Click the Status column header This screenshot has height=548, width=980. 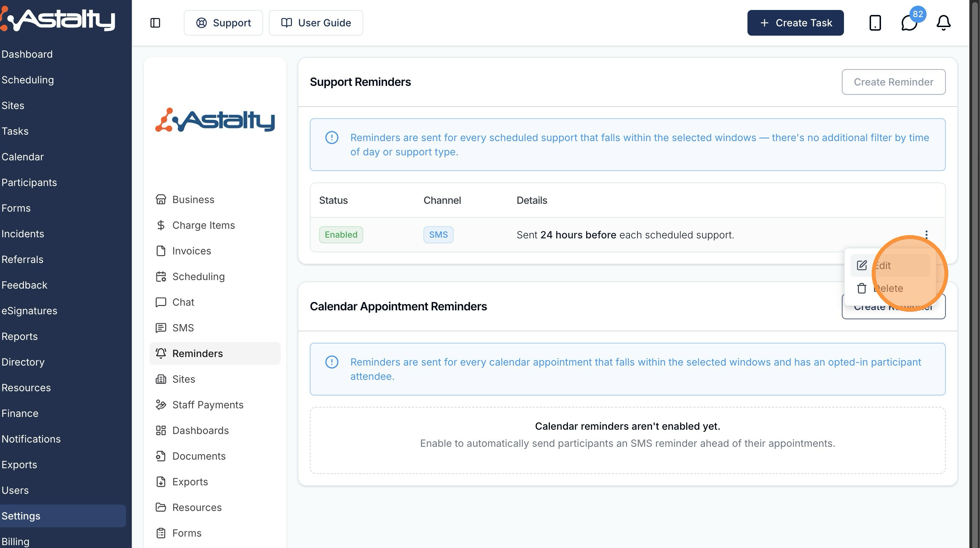point(333,200)
